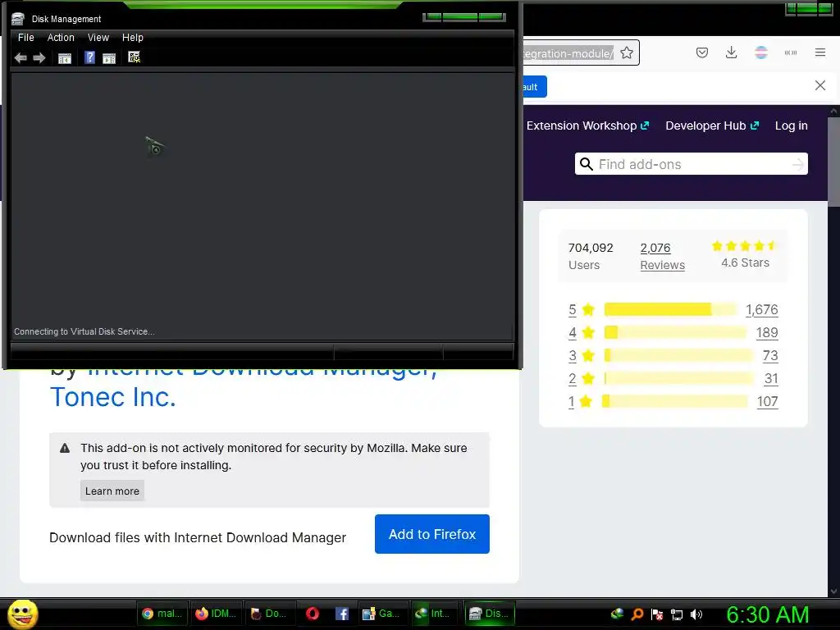Click the Action Center flag tray icon
Screen dimensions: 840x630
coord(657,615)
